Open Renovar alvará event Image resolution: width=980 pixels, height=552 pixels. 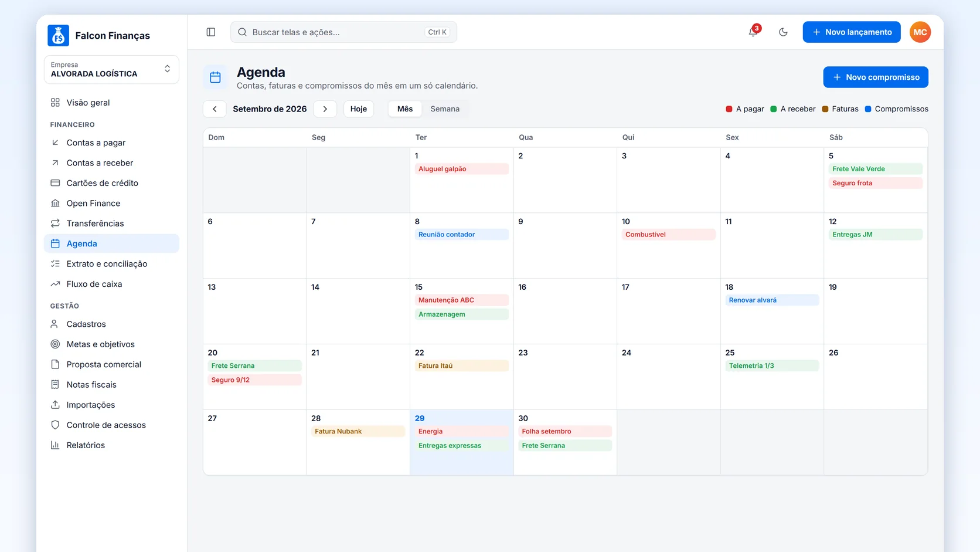click(x=772, y=300)
